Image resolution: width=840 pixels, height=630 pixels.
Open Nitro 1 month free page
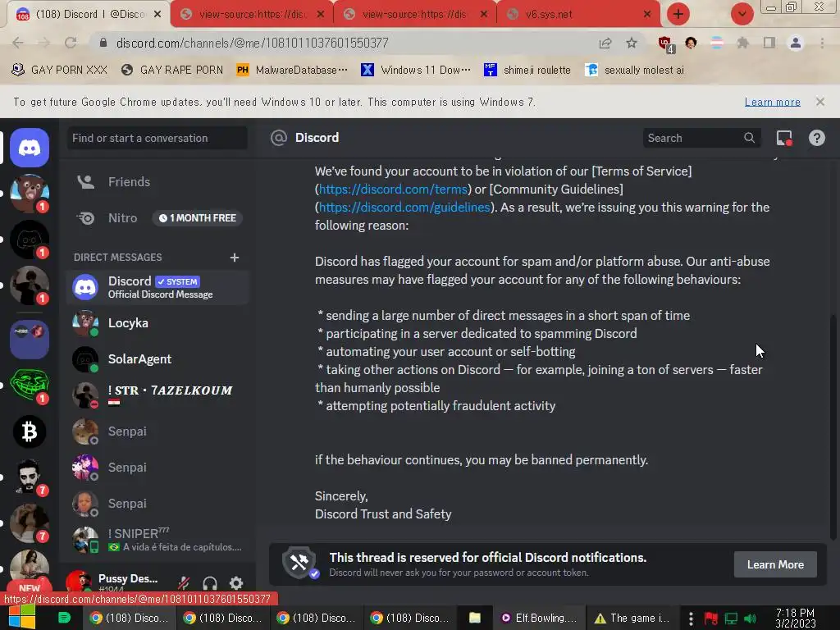[x=157, y=218]
